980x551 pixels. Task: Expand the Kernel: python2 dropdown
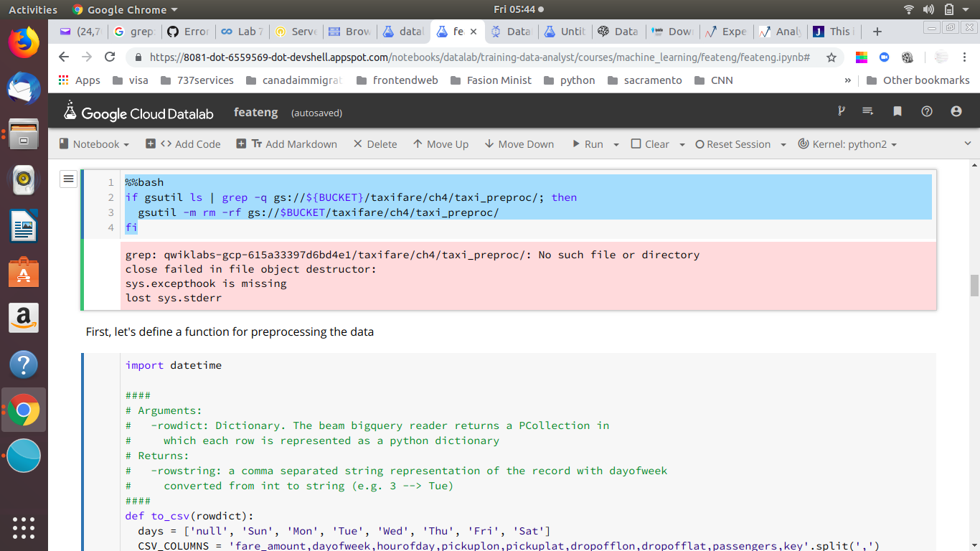click(x=847, y=143)
